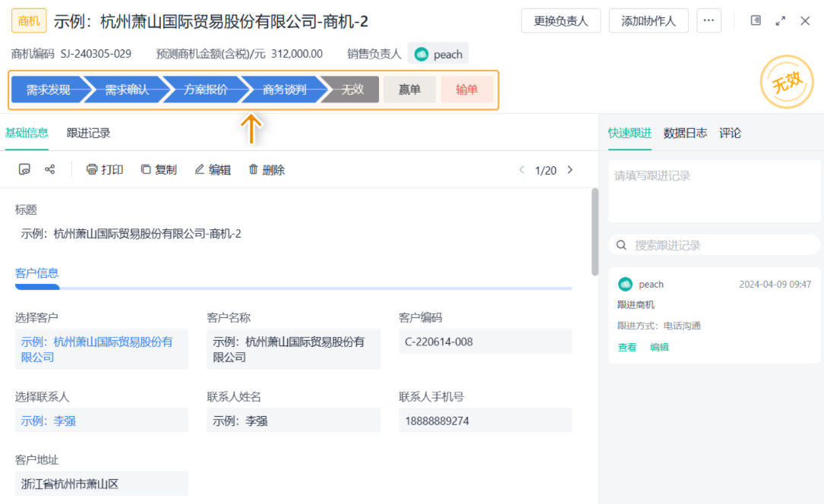The image size is (824, 504).
Task: Click the print (打印) icon
Action: click(92, 170)
